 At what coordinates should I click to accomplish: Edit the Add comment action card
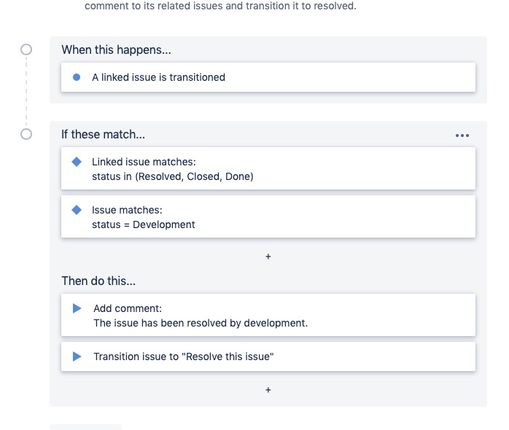tap(268, 315)
